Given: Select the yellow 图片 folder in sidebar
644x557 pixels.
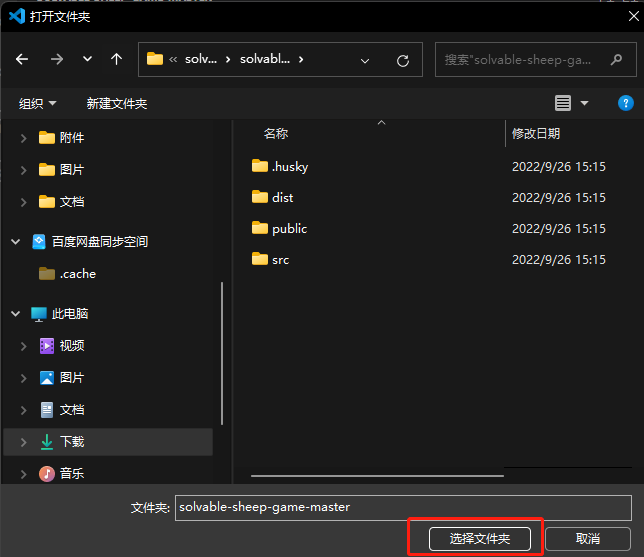Looking at the screenshot, I should [x=62, y=170].
